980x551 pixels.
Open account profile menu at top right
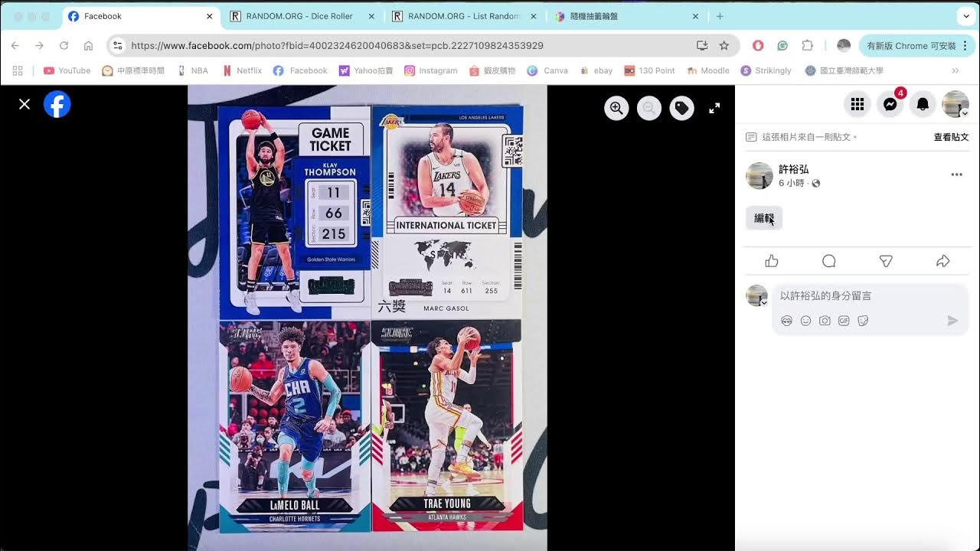pyautogui.click(x=955, y=104)
